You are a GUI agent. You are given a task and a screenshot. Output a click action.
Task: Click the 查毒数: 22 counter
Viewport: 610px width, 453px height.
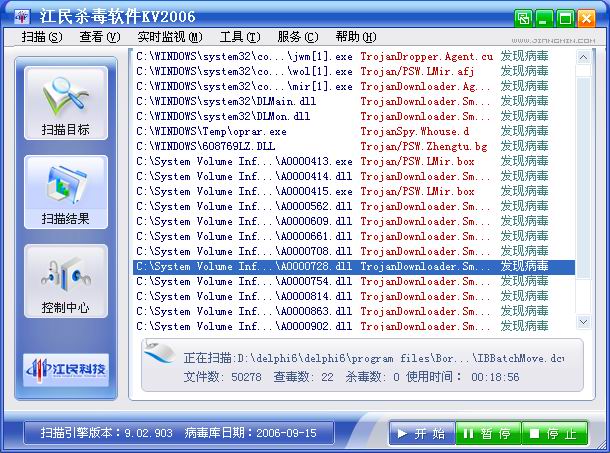303,377
